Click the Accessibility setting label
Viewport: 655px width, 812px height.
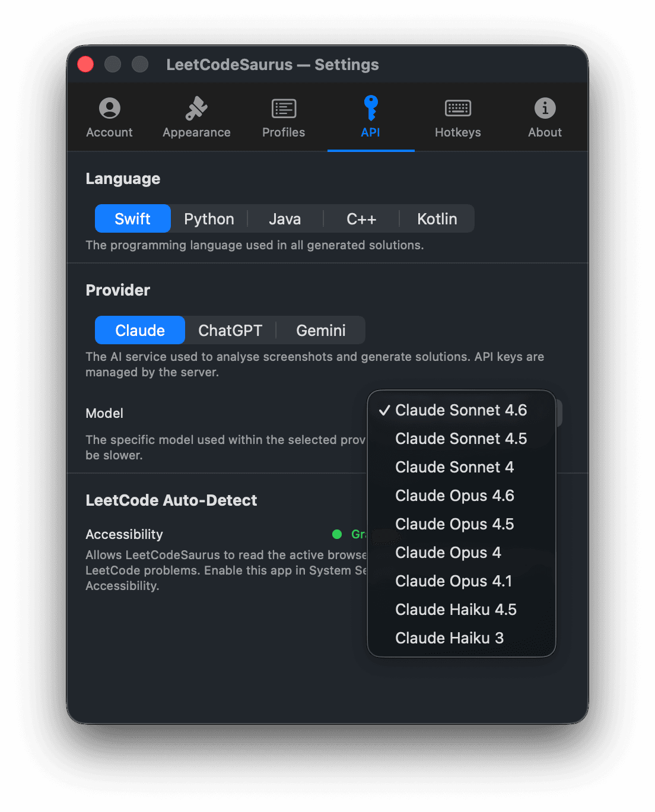[x=124, y=534]
